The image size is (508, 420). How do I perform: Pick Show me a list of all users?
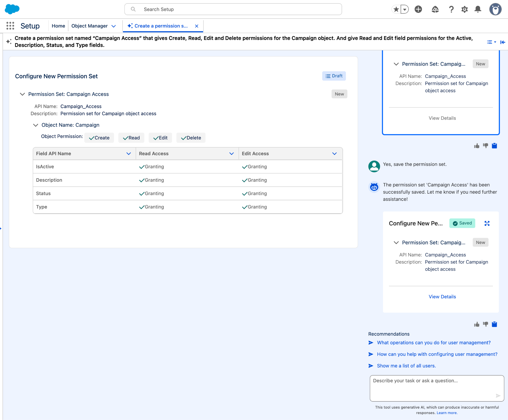pyautogui.click(x=406, y=366)
